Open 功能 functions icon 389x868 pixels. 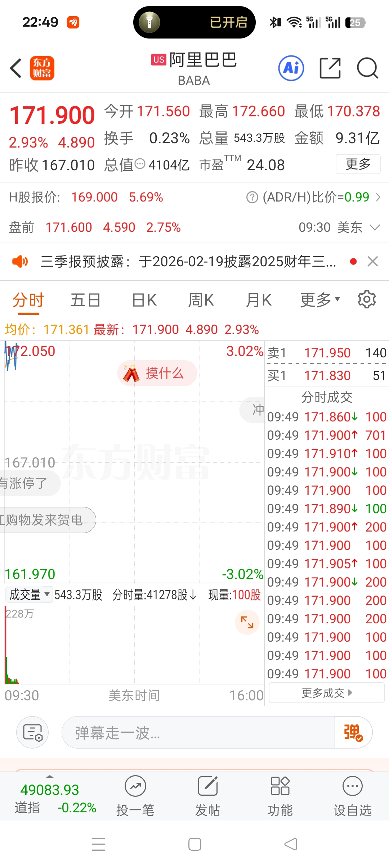[280, 796]
